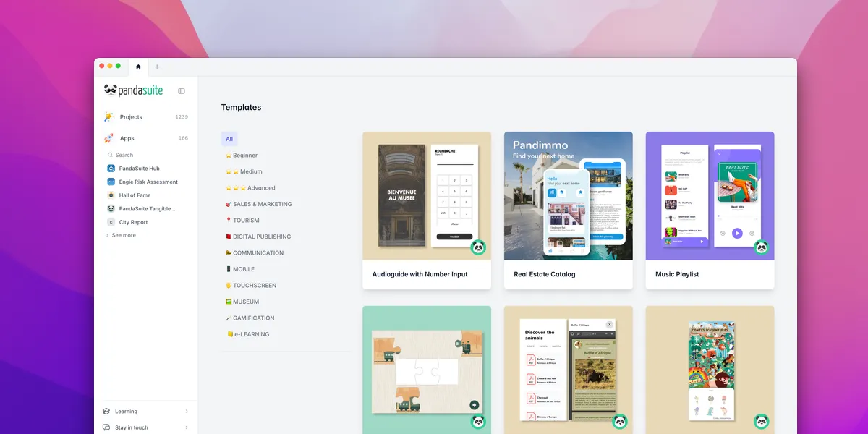
Task: Select GAMIFICATION category
Action: pos(250,318)
